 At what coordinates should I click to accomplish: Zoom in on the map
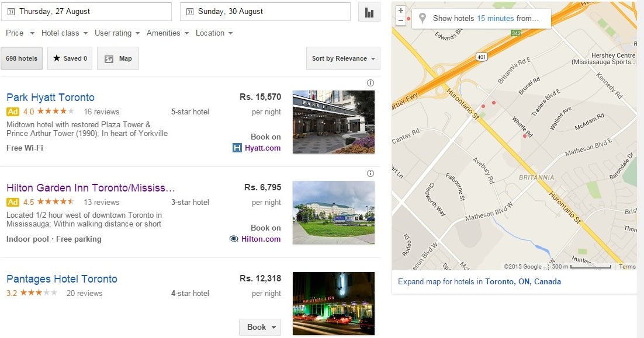(x=400, y=11)
